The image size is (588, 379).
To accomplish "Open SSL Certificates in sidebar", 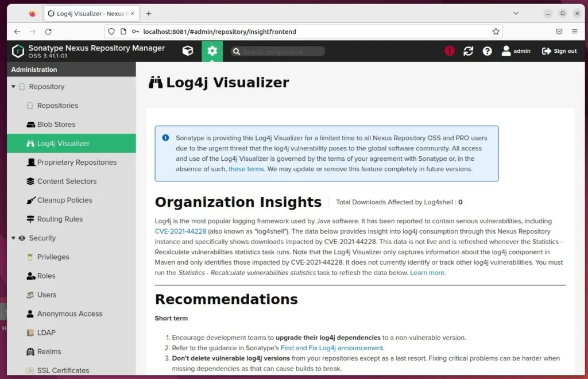I will click(63, 370).
